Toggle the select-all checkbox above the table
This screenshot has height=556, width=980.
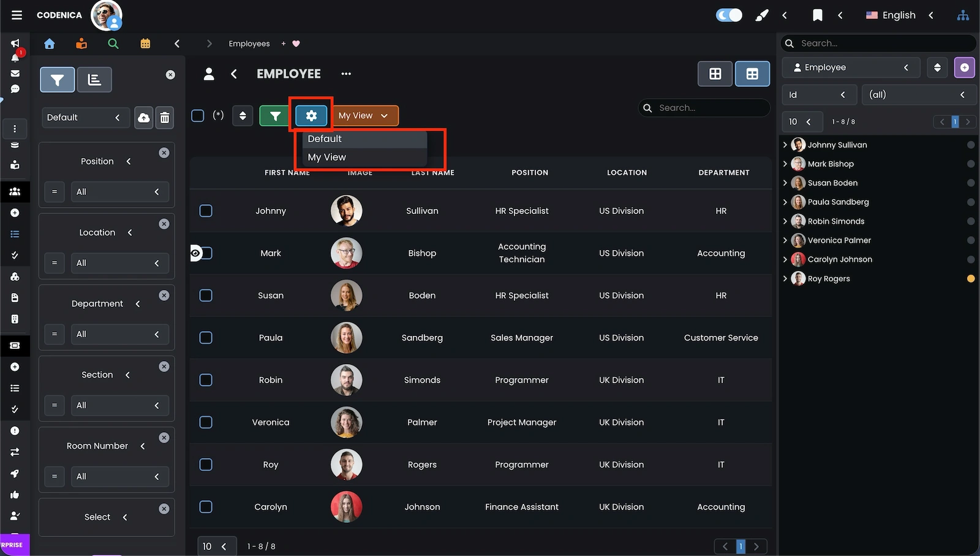pyautogui.click(x=198, y=115)
